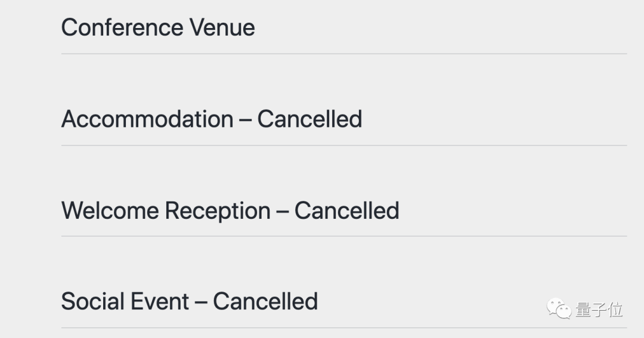Image resolution: width=644 pixels, height=338 pixels.
Task: Click "Cancelled" next to Social Event
Action: [x=265, y=302]
